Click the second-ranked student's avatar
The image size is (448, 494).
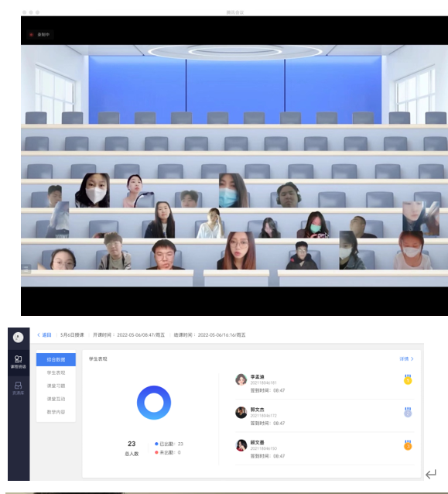pyautogui.click(x=241, y=413)
